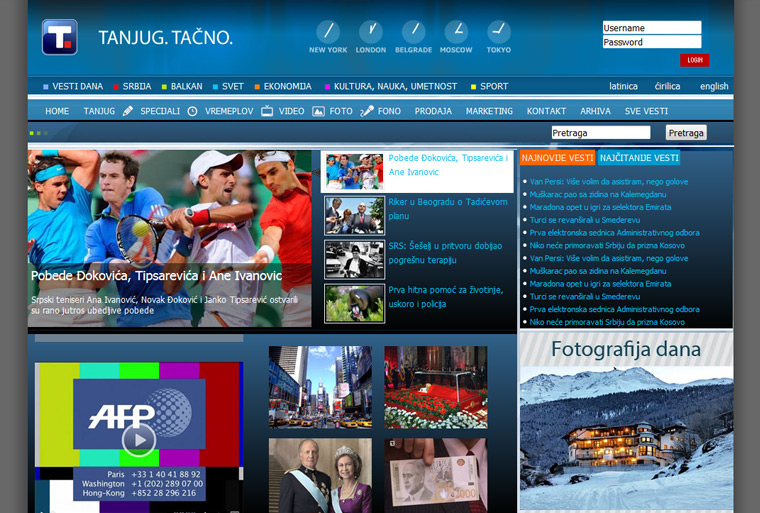Open the Marketing menu item

coord(489,111)
